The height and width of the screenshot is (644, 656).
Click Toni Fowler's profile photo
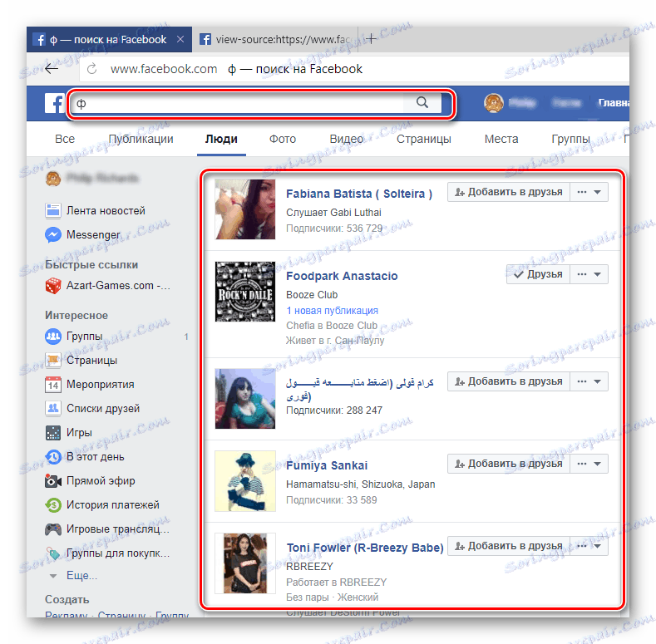(x=245, y=563)
